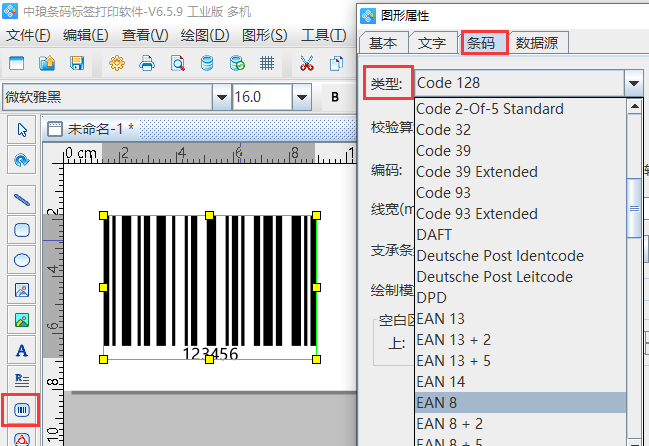
Task: Select the insert picture tool
Action: pos(22,290)
